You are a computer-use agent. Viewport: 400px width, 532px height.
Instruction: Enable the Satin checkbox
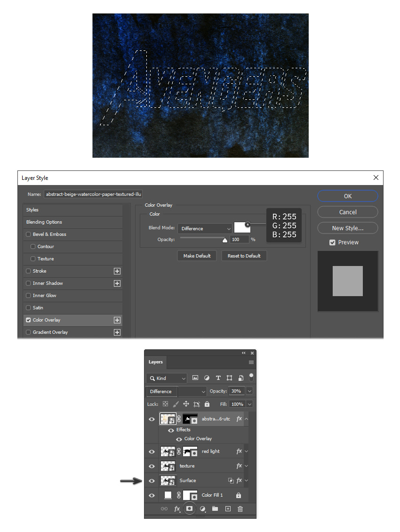point(29,307)
